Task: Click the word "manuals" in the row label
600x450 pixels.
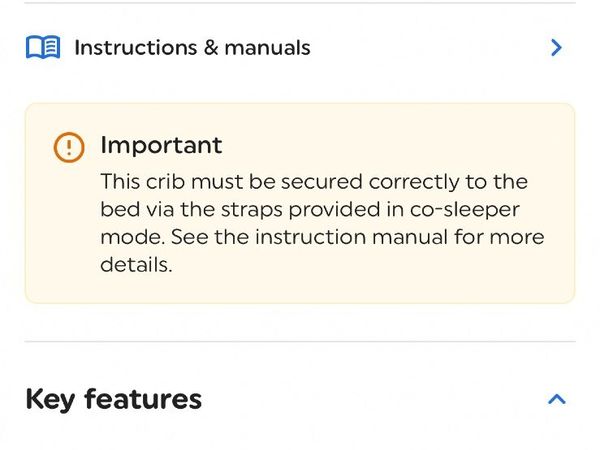Action: (x=267, y=47)
